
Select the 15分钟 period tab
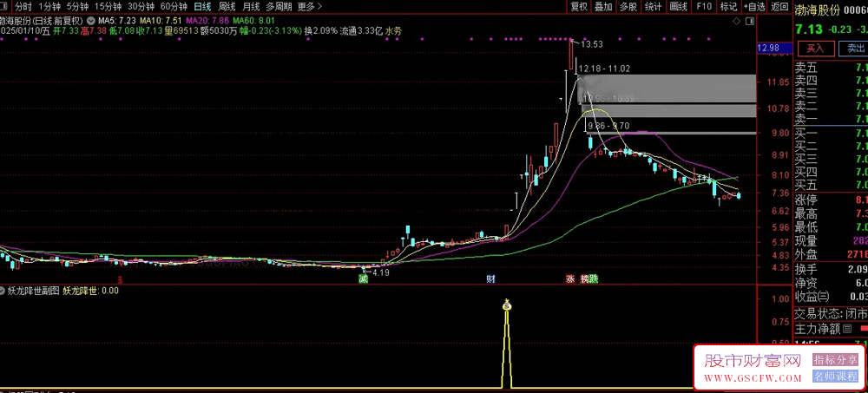pyautogui.click(x=108, y=7)
